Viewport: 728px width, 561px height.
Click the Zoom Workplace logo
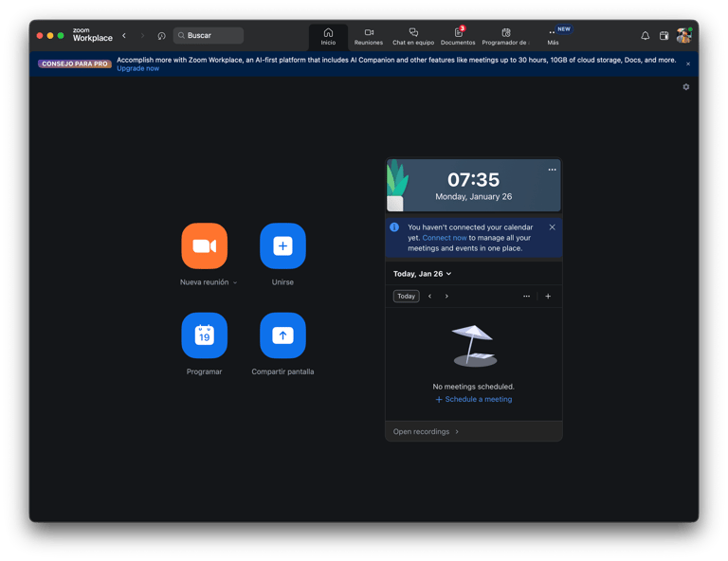tap(92, 35)
